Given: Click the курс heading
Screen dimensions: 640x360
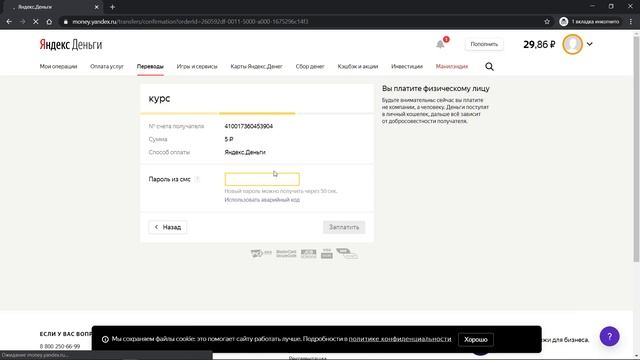Looking at the screenshot, I should click(x=159, y=98).
